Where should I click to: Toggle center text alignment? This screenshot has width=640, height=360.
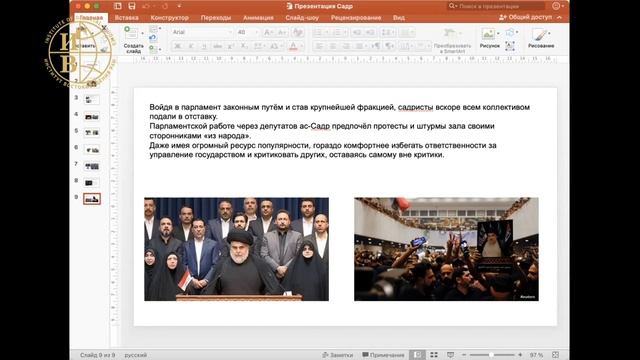tap(333, 46)
